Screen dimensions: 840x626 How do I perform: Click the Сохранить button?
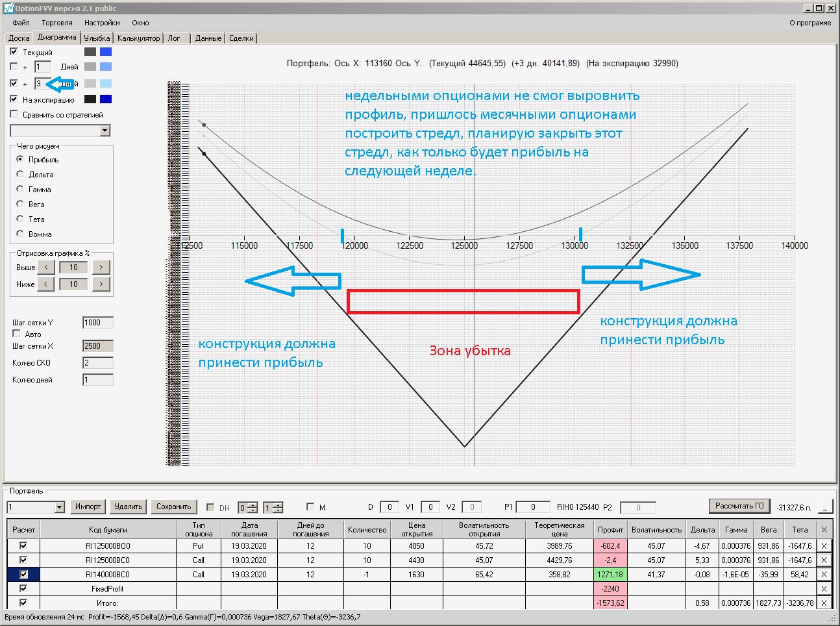point(173,507)
